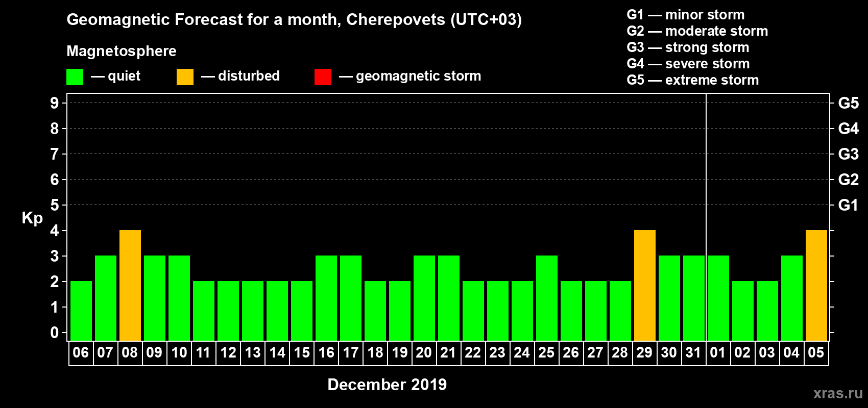868x408 pixels.
Task: Select the orange bar for day 29
Action: coord(645,286)
